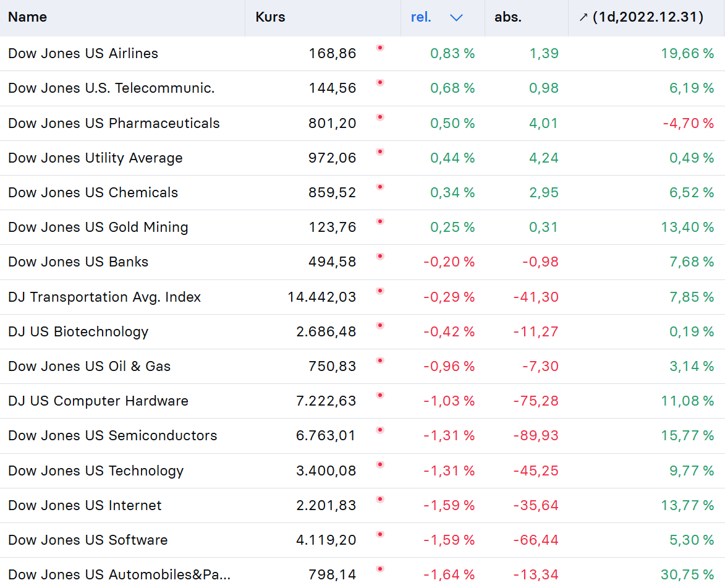Click the Internet absolute change -35,64

pyautogui.click(x=536, y=505)
